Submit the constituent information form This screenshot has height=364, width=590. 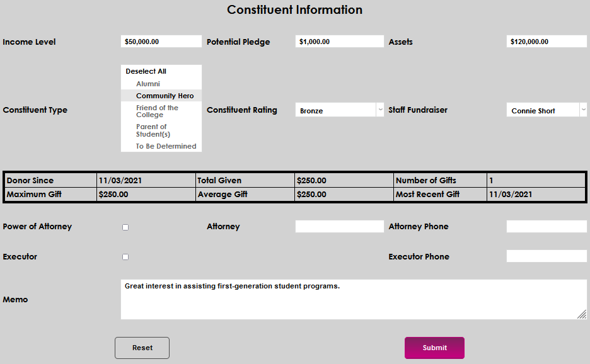(434, 348)
